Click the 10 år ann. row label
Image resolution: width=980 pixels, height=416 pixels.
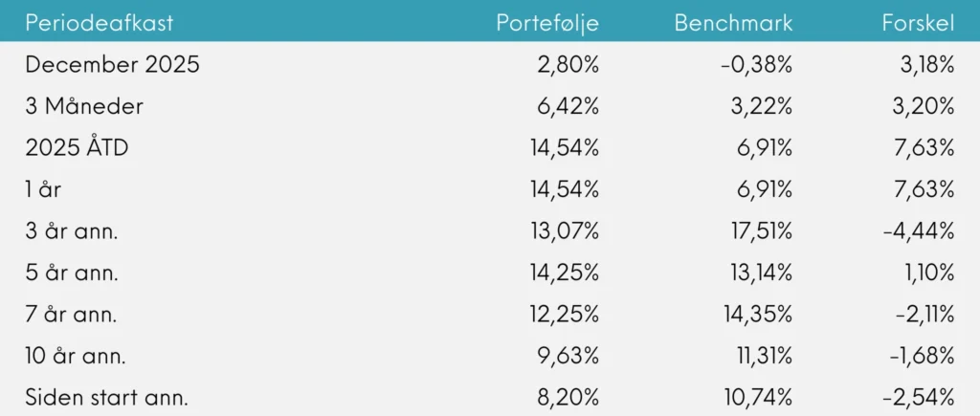(77, 356)
